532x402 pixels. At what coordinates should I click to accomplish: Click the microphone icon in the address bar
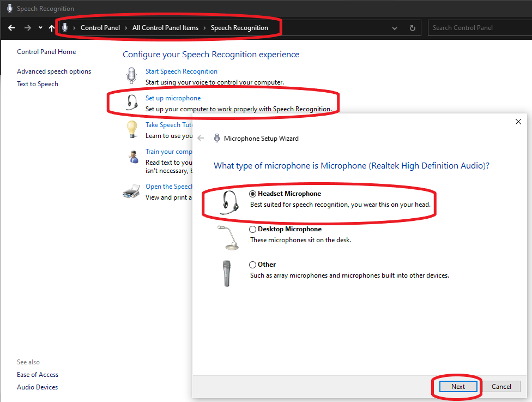click(x=65, y=27)
